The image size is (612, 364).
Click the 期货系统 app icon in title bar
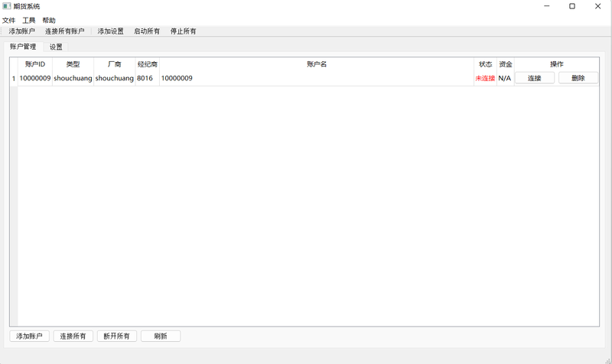[7, 6]
